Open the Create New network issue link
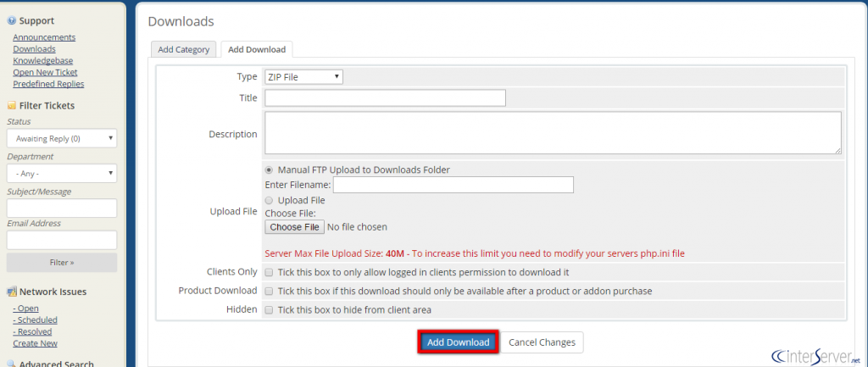This screenshot has width=868, height=367. 36,343
